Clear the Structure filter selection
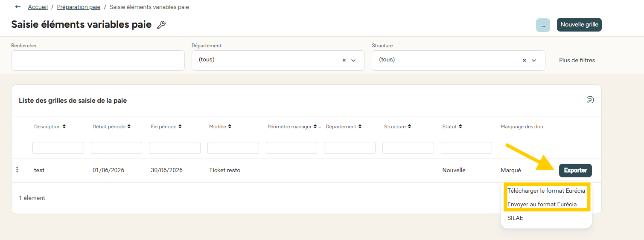Screen dimensions: 644x240 point(525,61)
